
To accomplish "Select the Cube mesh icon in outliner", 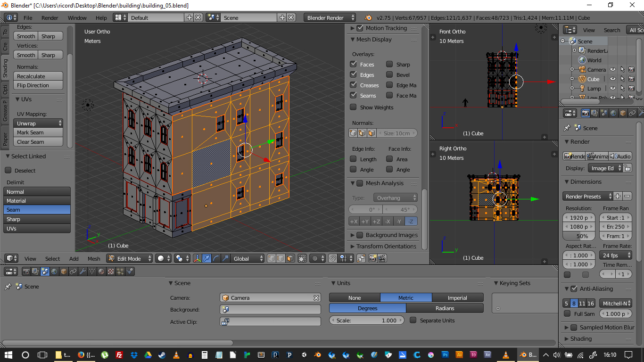I will (583, 79).
